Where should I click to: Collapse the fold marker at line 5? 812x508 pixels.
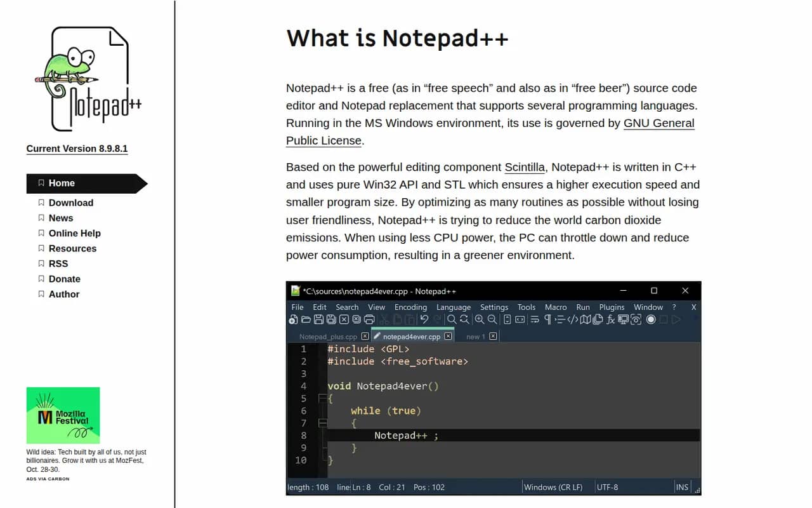pyautogui.click(x=322, y=398)
